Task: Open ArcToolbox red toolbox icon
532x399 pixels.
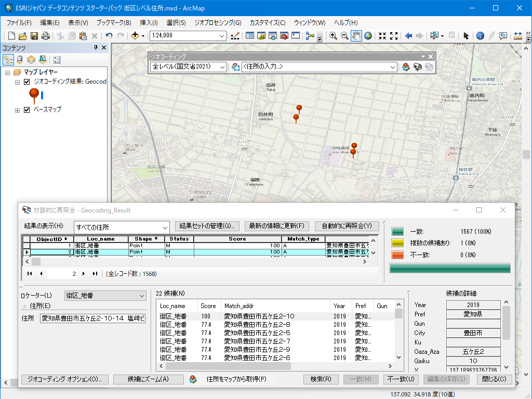Action: (284, 36)
